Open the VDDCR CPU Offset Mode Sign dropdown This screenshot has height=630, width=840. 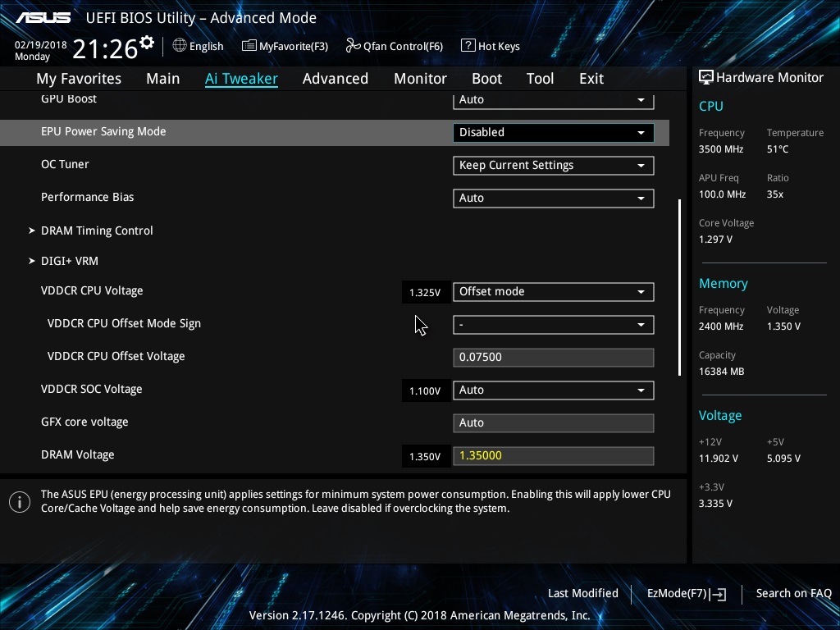[554, 325]
